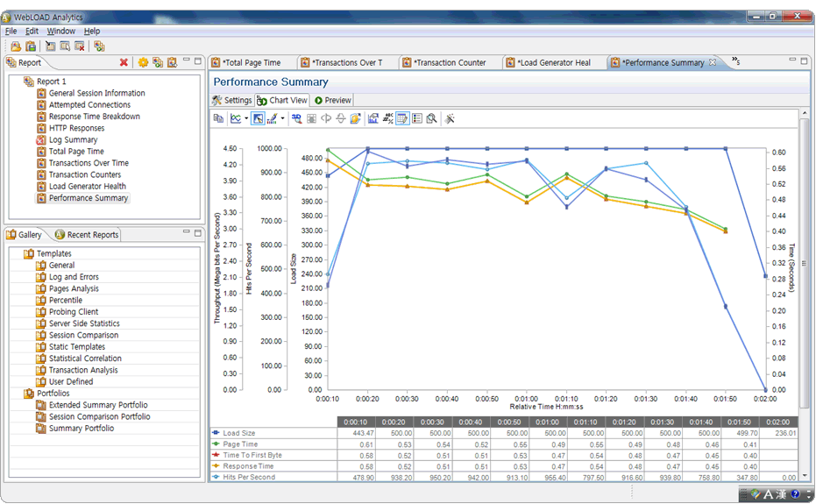The height and width of the screenshot is (504, 816).
Task: Click the export chart folder icon
Action: coord(356,118)
